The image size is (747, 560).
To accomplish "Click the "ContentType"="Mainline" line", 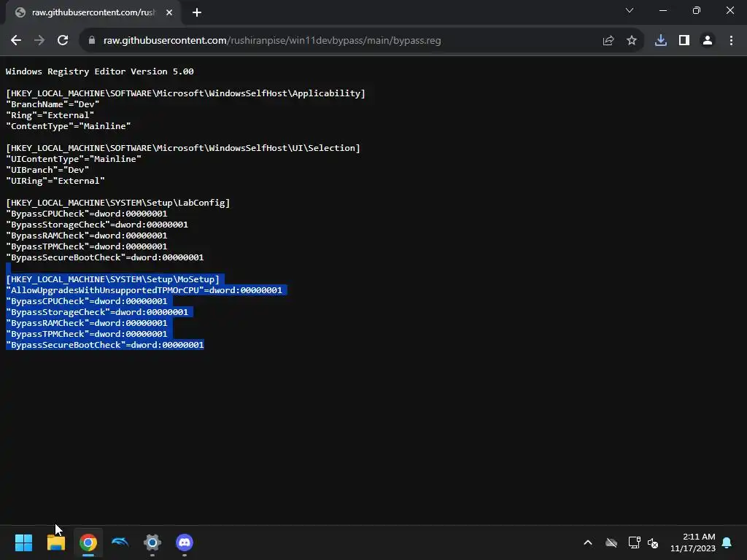I will 68,126.
